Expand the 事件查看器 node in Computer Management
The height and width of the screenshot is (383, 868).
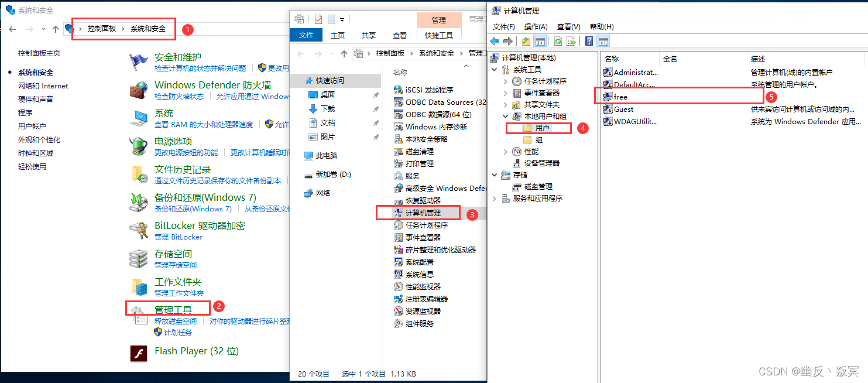[506, 93]
